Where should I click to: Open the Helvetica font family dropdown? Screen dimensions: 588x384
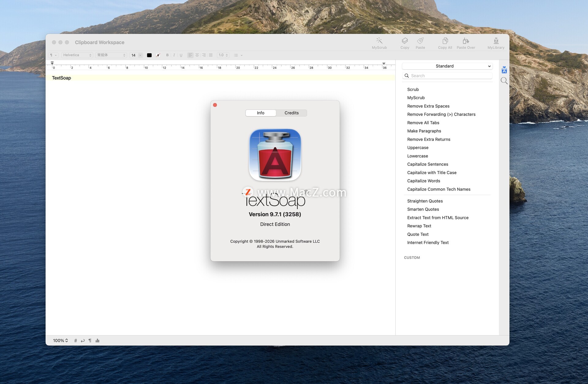coord(77,55)
